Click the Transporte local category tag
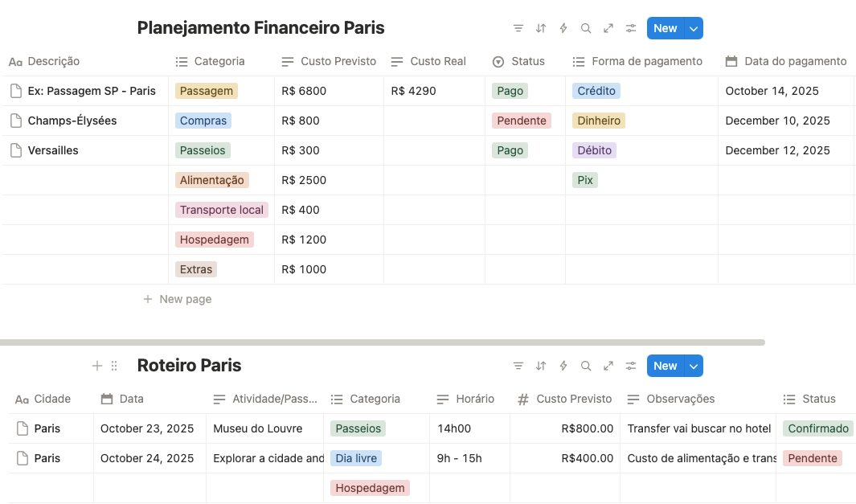Viewport: 856px width, 504px height. 222,210
